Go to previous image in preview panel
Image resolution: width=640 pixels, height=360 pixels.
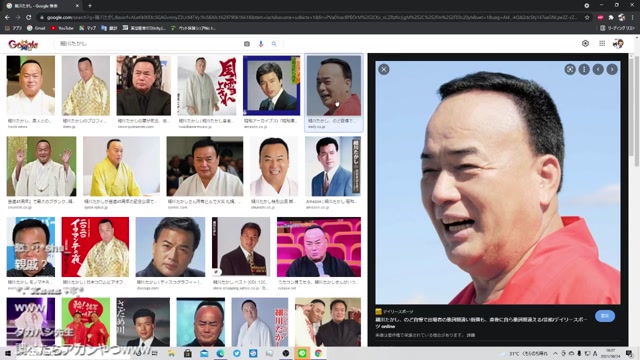598,69
